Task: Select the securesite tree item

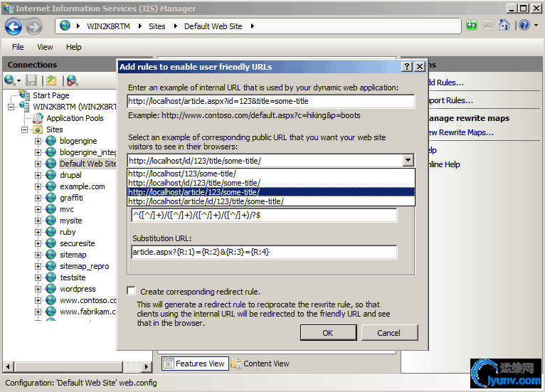Action: (x=77, y=243)
